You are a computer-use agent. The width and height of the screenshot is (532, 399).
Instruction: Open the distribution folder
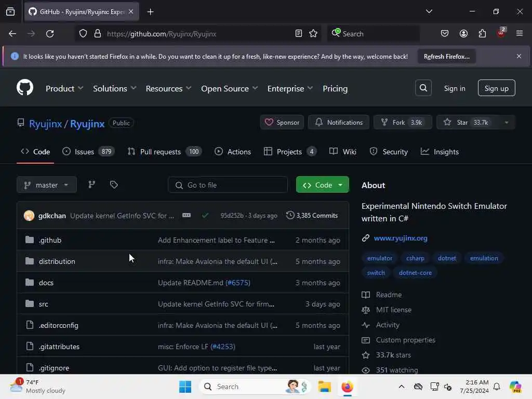point(57,261)
